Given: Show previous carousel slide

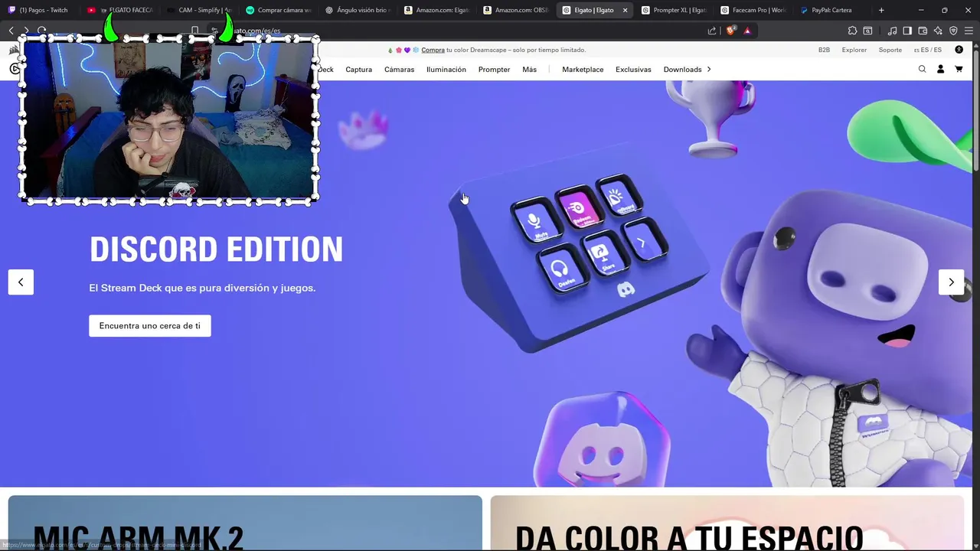Looking at the screenshot, I should (x=21, y=282).
